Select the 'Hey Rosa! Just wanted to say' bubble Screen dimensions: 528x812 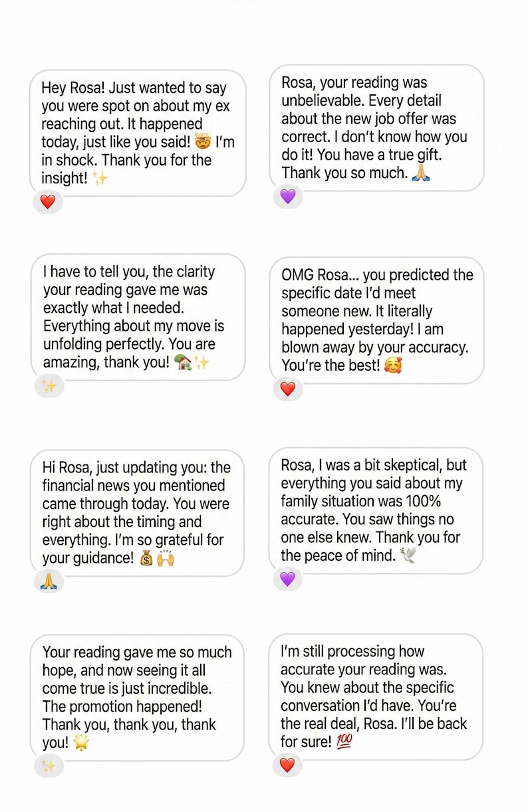138,133
